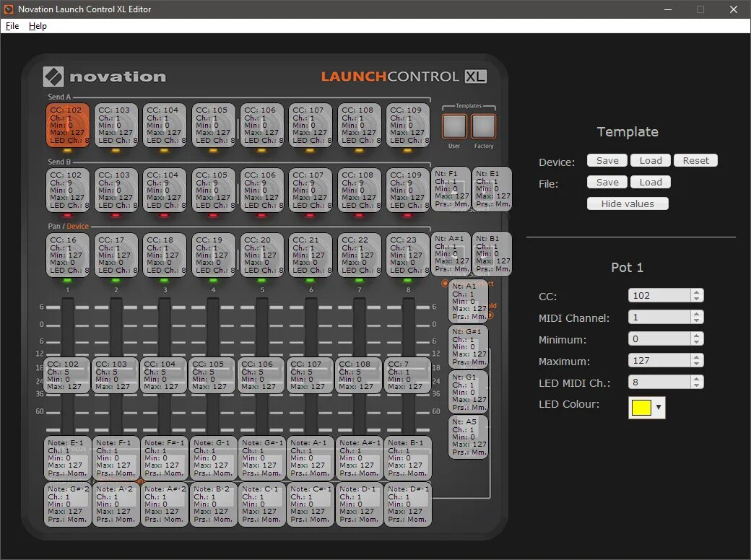Viewport: 751px width, 560px height.
Task: Select Note G-1 pad button
Action: [213, 458]
